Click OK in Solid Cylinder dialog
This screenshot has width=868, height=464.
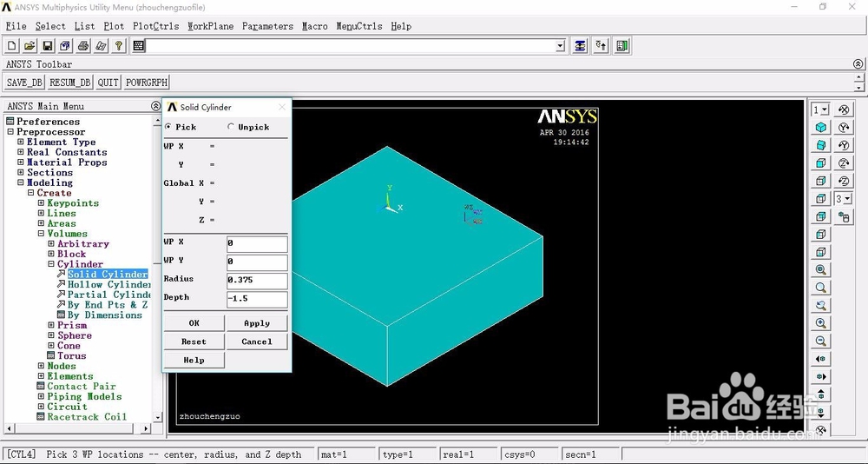point(194,323)
